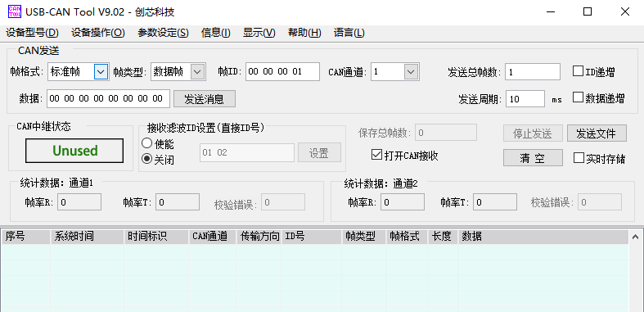Image resolution: width=644 pixels, height=312 pixels.
Task: Open the 设备操作(O) menu
Action: pyautogui.click(x=97, y=33)
